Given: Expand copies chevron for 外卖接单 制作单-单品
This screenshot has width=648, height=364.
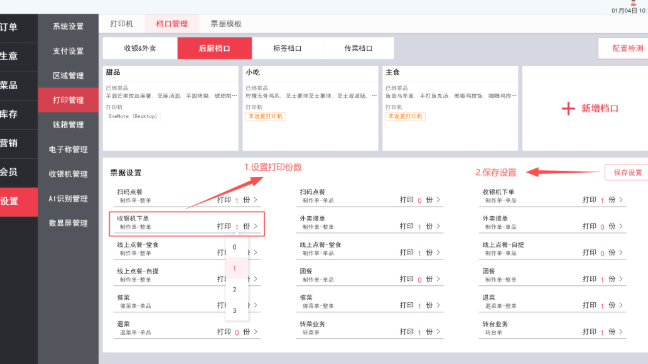Looking at the screenshot, I should (x=621, y=226).
